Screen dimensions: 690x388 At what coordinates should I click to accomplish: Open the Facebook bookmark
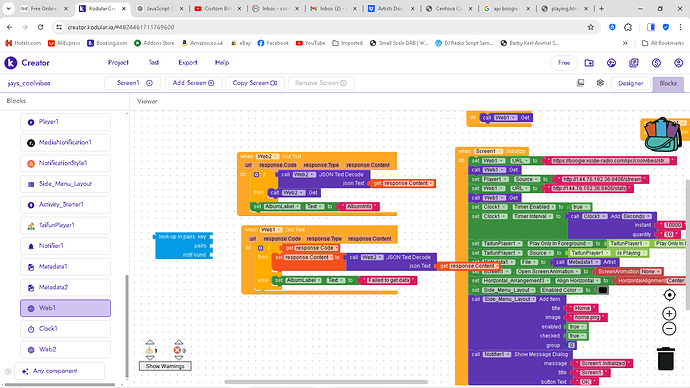pos(273,43)
